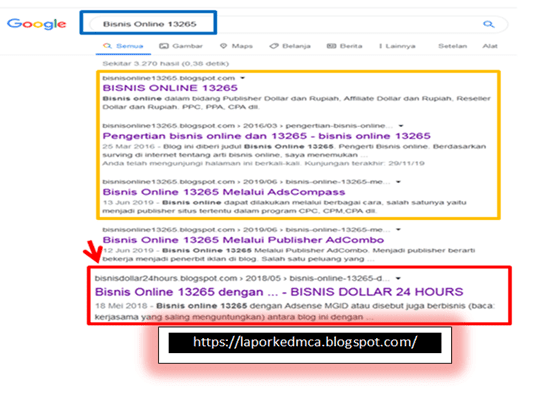This screenshot has width=547, height=396.
Task: Open Pengertian bisnis online dan 13265 result
Action: pyautogui.click(x=267, y=136)
